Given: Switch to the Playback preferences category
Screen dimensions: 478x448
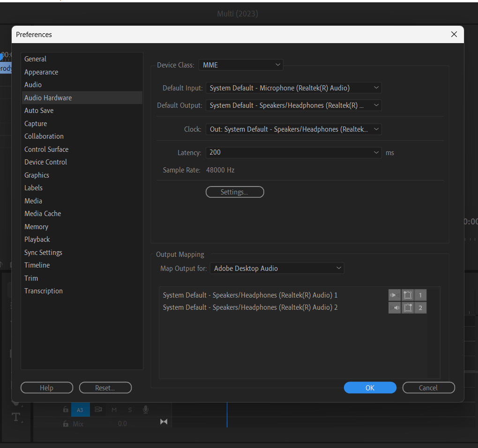Looking at the screenshot, I should click(x=37, y=239).
